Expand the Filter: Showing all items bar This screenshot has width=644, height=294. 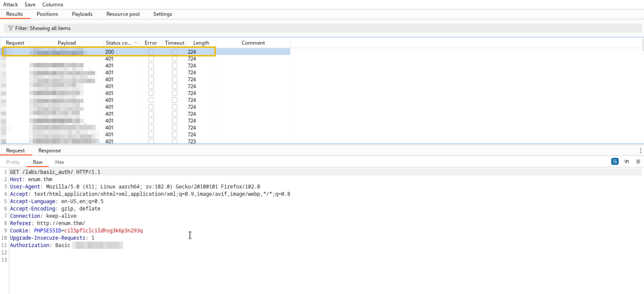point(322,28)
